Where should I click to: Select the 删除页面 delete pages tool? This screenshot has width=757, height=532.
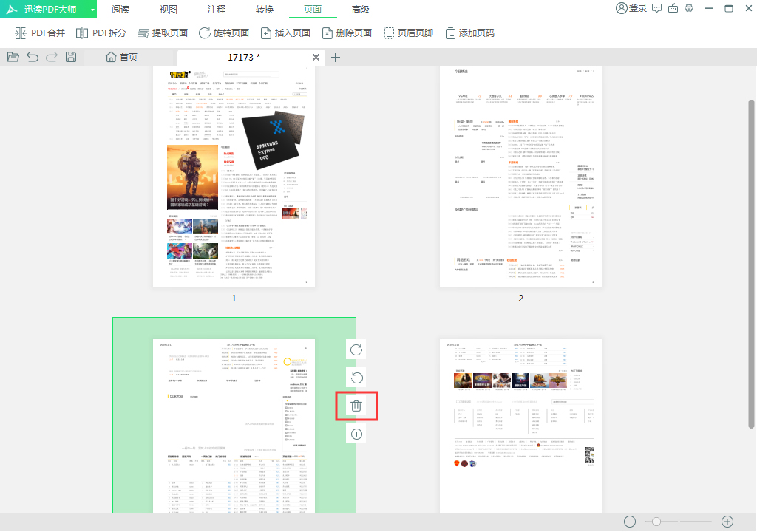pyautogui.click(x=346, y=32)
